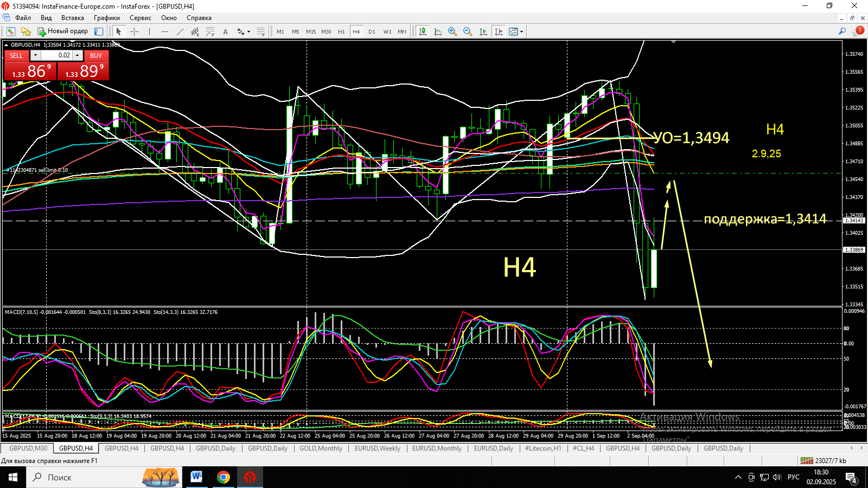Switch to the GOLD,Monthly chart tab
Viewport: 868px width, 488px height.
click(x=321, y=448)
